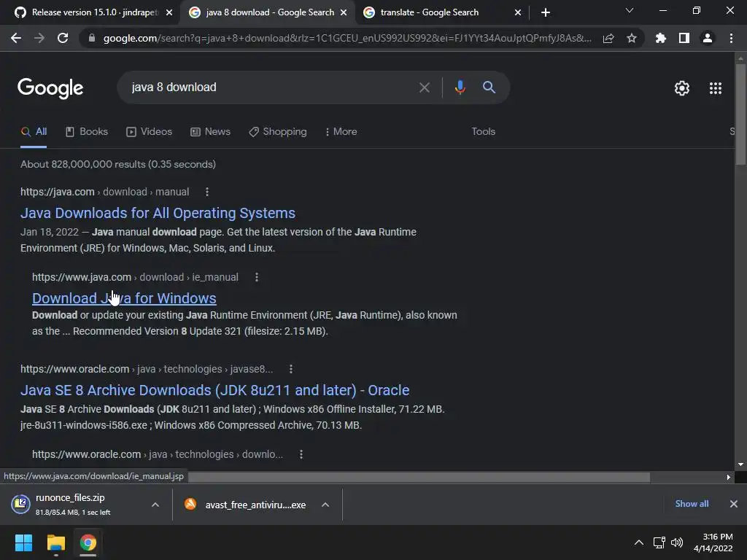Start voice search with microphone
This screenshot has width=747, height=560.
tap(460, 87)
